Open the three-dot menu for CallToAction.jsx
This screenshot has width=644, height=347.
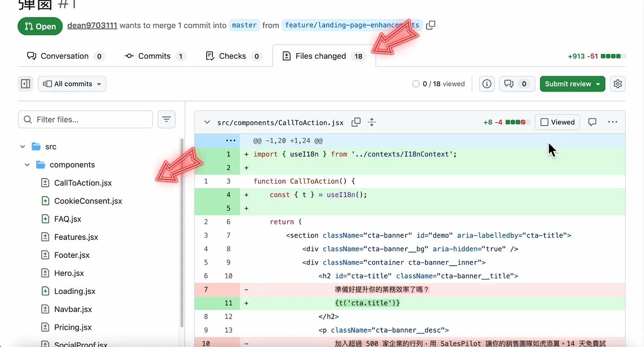612,122
